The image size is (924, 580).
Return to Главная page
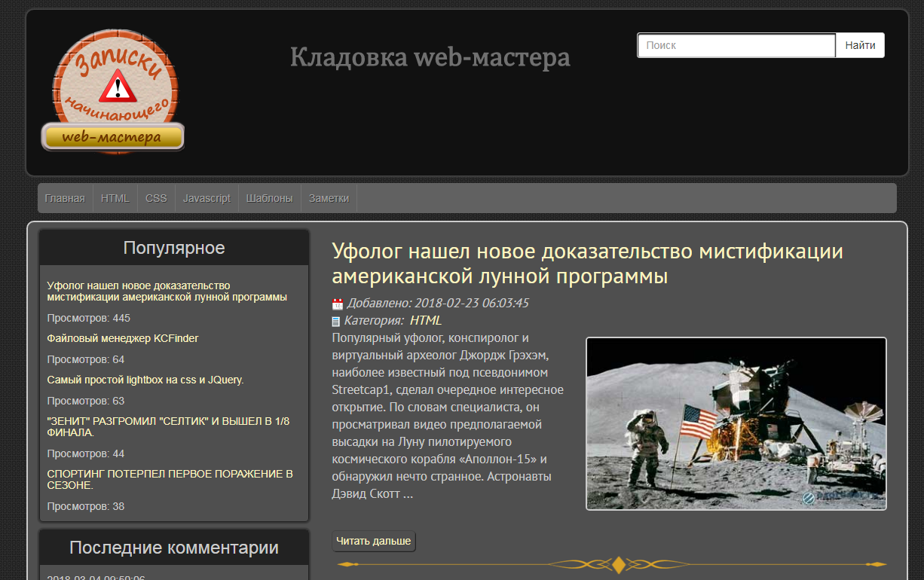click(65, 198)
